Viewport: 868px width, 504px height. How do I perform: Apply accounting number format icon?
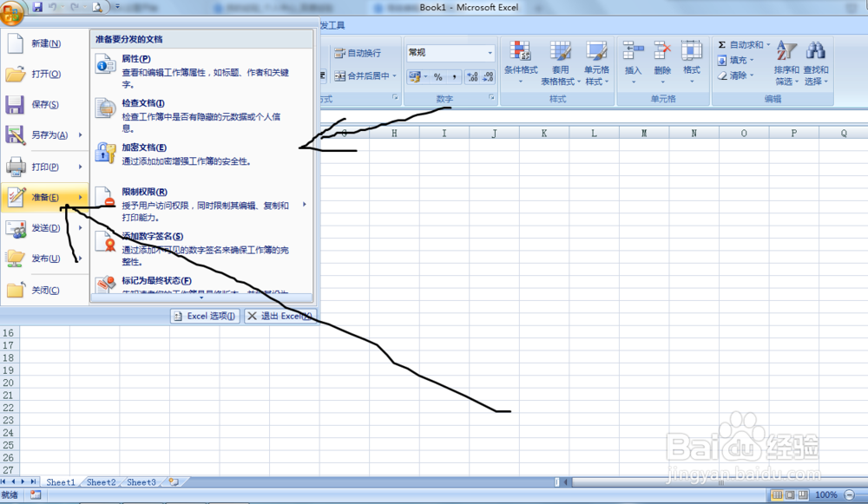coord(415,77)
